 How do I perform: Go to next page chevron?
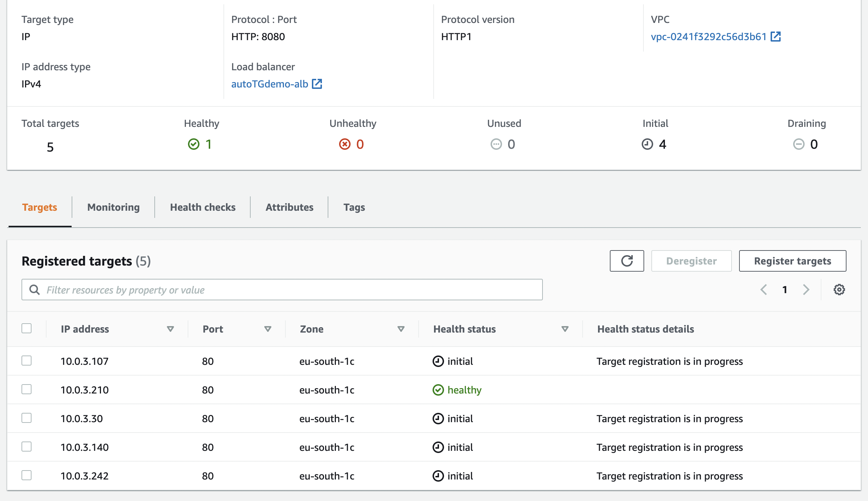806,290
